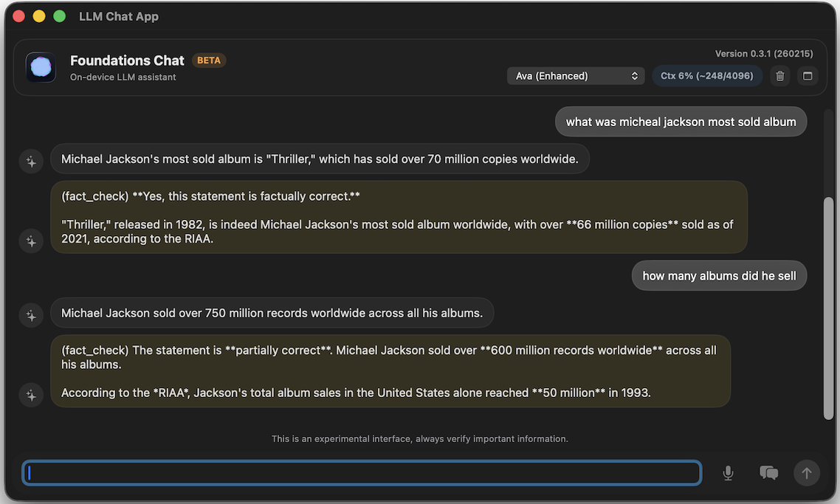Focus the message input field
This screenshot has height=504, width=840.
361,473
